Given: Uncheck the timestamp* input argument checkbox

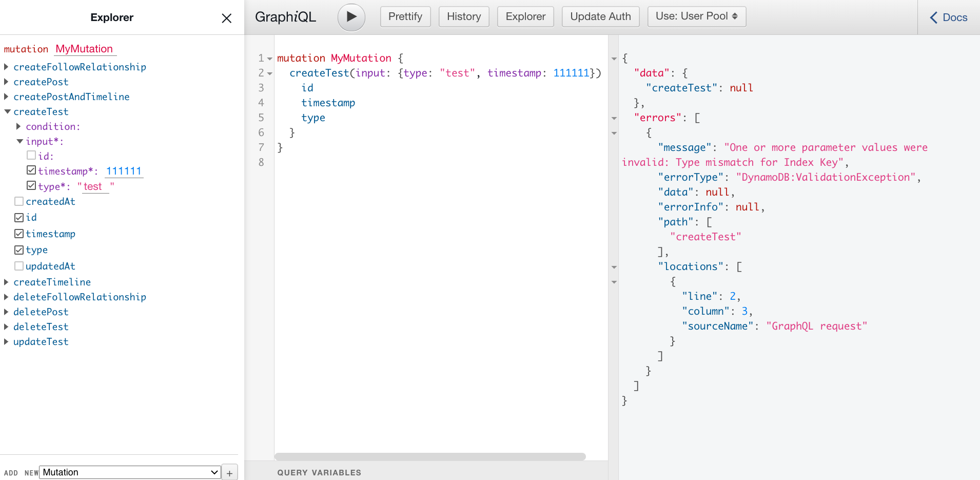Looking at the screenshot, I should coord(31,170).
